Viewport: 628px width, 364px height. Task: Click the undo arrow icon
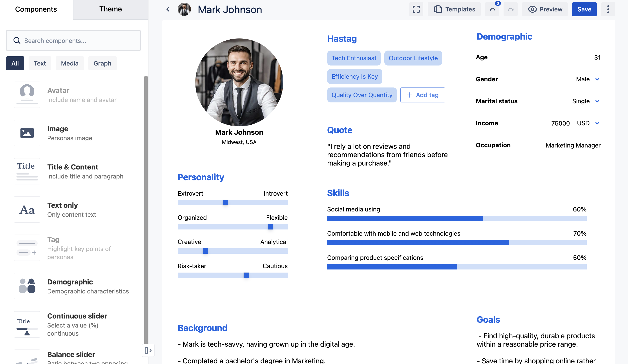(492, 9)
